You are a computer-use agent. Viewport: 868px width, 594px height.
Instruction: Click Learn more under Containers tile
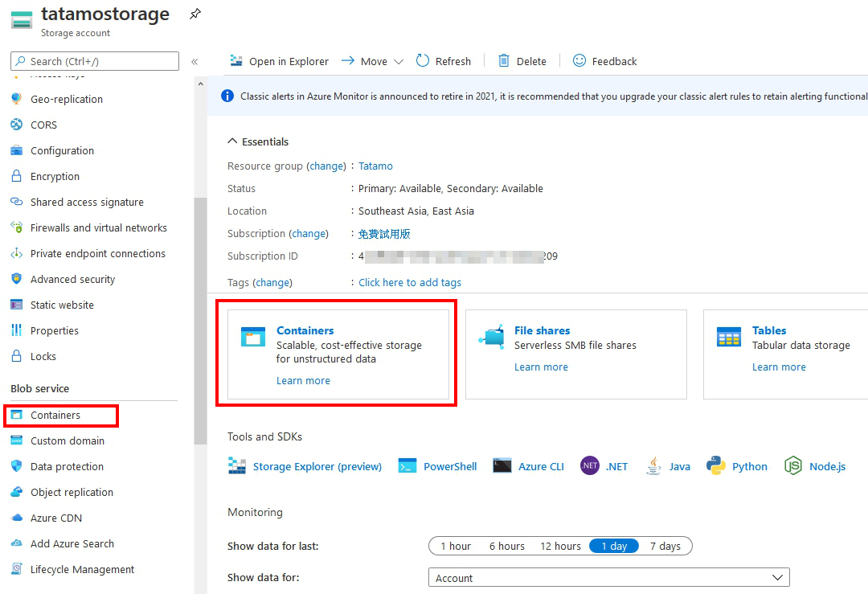tap(303, 380)
